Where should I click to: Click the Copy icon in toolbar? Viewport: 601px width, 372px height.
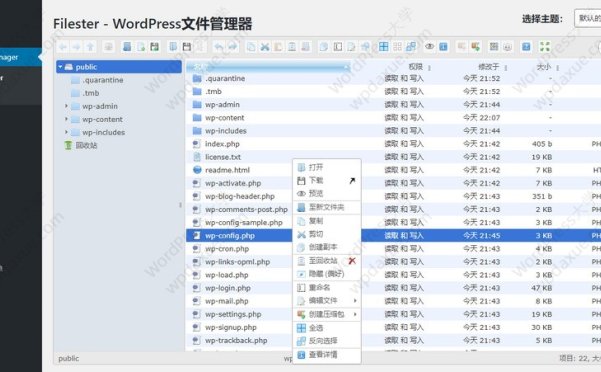click(x=251, y=47)
